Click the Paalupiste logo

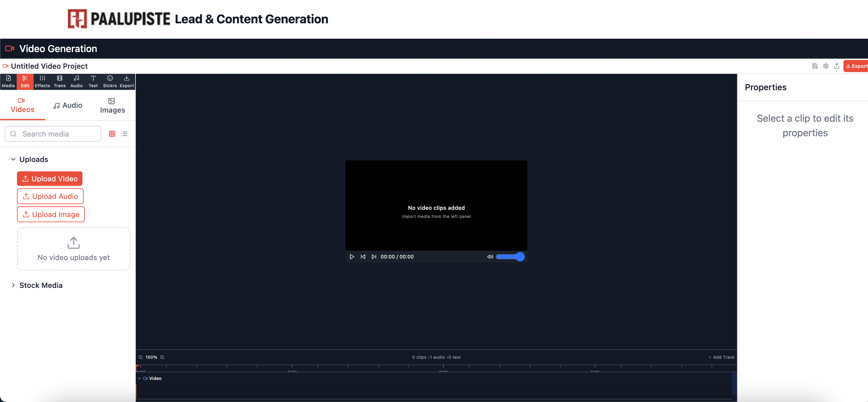click(119, 19)
